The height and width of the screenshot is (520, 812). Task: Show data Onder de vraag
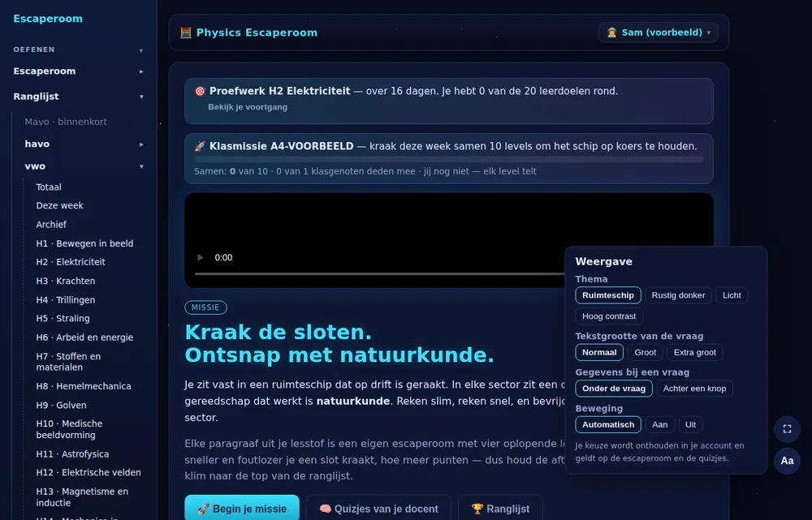(x=614, y=389)
